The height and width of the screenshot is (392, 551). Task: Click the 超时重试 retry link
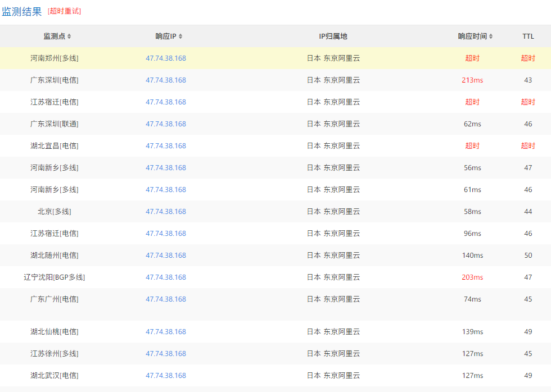pos(64,11)
